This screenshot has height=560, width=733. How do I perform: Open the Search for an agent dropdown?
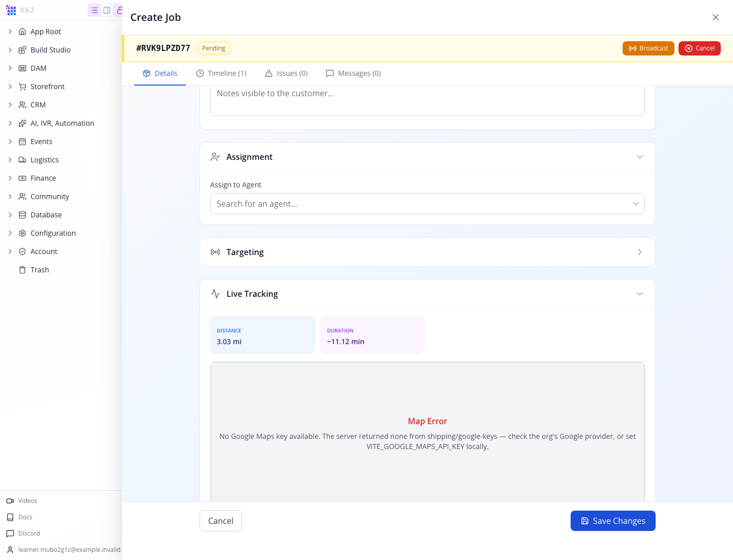tap(428, 204)
